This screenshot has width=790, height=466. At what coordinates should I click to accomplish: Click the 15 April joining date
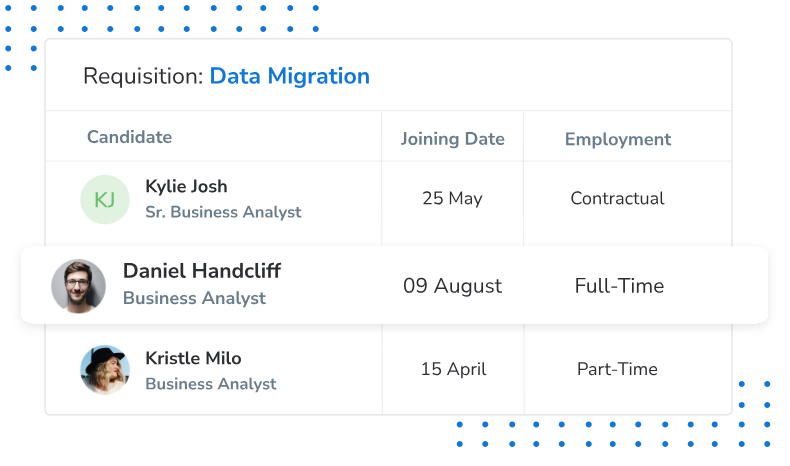(x=453, y=369)
